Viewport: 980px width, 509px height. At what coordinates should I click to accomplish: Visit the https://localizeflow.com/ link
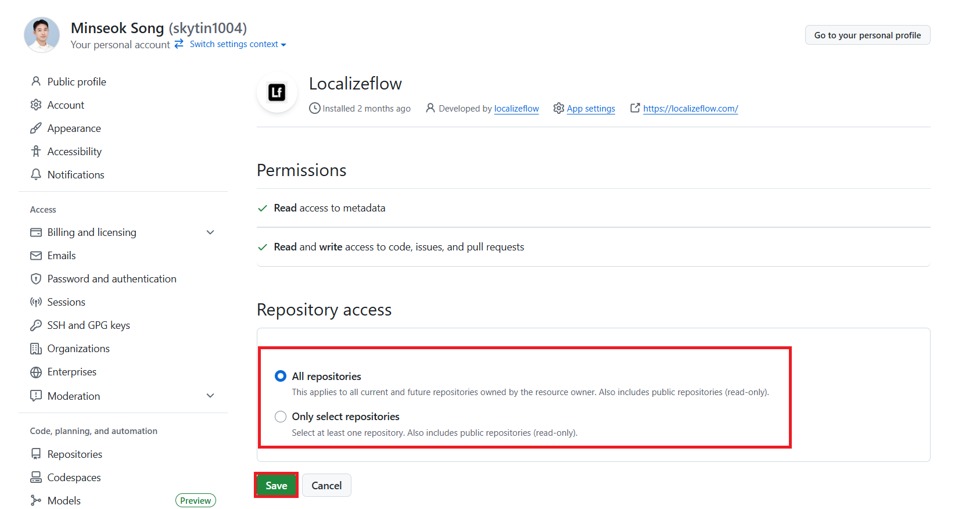coord(691,109)
